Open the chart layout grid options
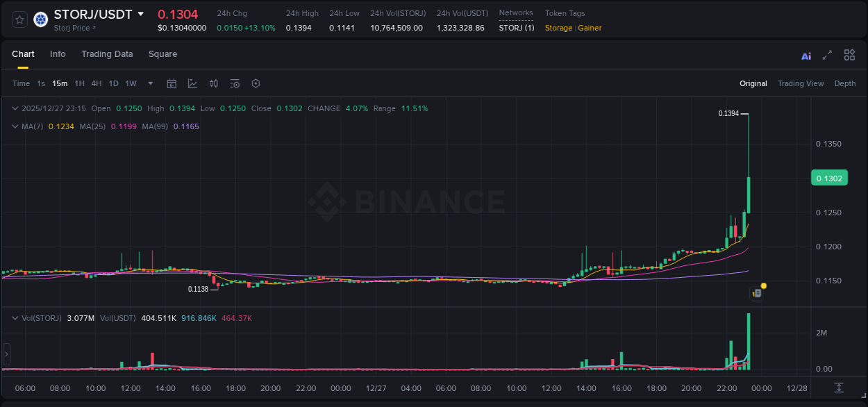868x407 pixels. click(x=849, y=54)
